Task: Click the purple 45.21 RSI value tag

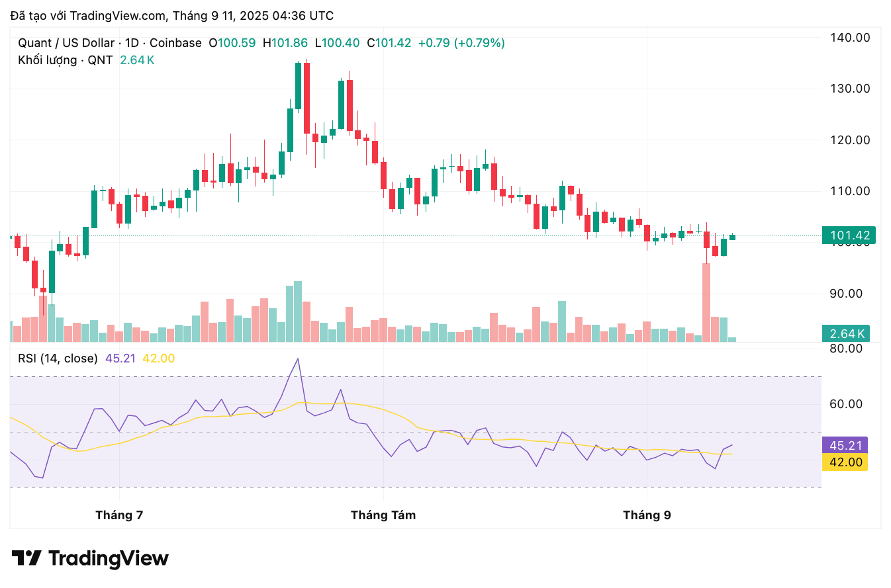Action: (844, 445)
